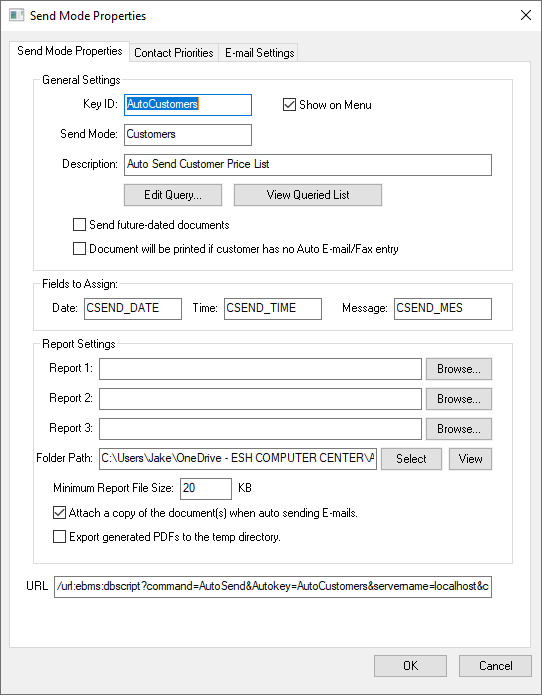Click the Cancel button
Image resolution: width=542 pixels, height=695 pixels.
click(495, 666)
